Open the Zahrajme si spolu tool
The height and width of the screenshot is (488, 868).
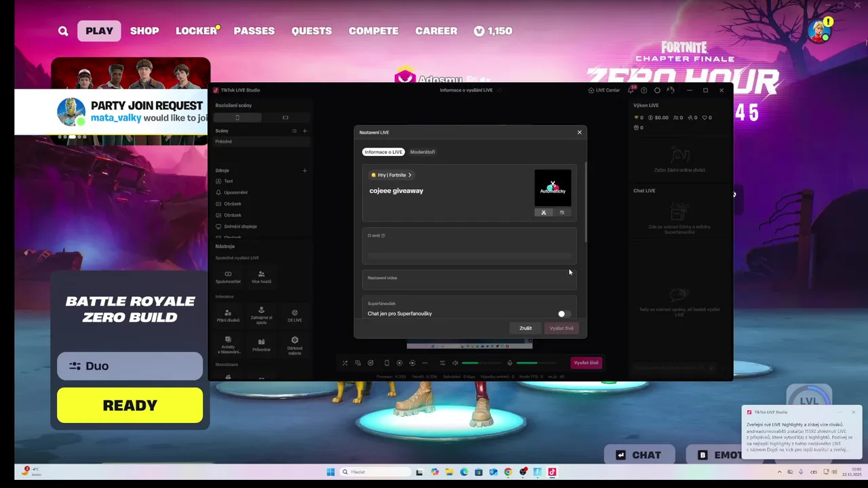[x=261, y=316]
